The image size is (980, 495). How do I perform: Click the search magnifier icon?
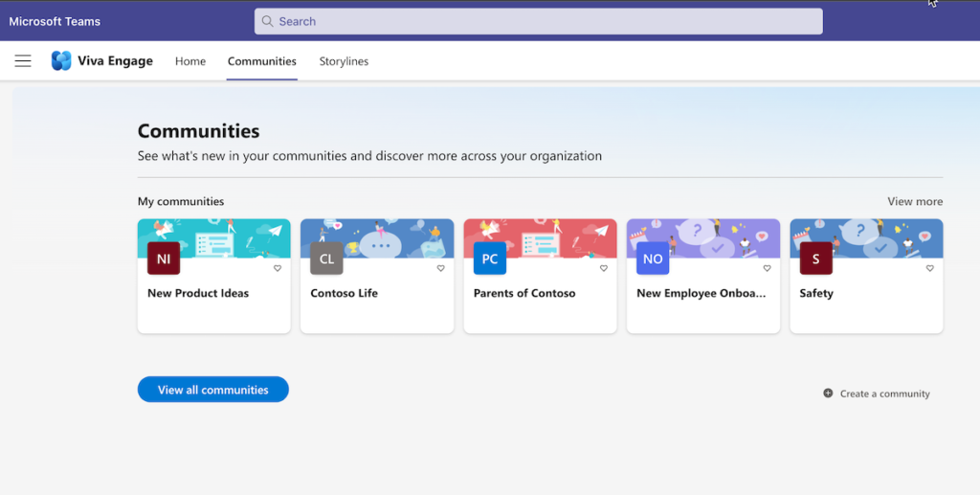point(268,21)
